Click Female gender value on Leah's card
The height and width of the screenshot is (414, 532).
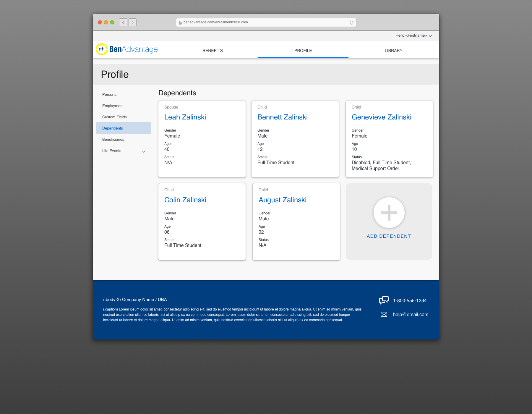[x=172, y=136]
